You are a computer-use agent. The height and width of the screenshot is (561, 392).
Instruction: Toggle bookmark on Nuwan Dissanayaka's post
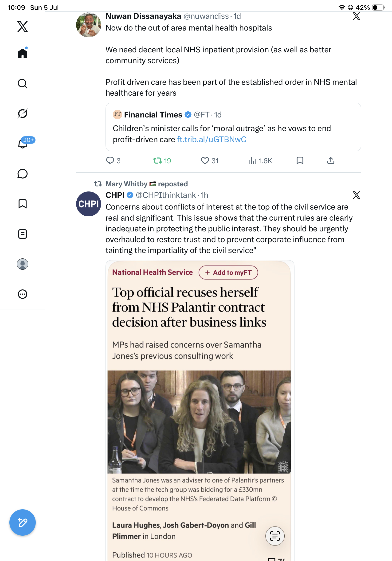pyautogui.click(x=300, y=160)
